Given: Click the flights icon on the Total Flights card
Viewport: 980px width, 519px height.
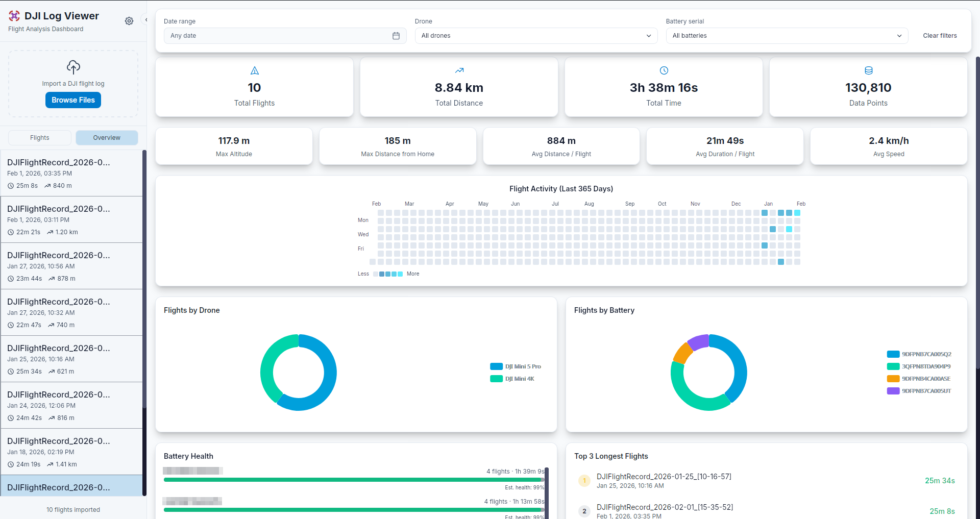Looking at the screenshot, I should (254, 70).
